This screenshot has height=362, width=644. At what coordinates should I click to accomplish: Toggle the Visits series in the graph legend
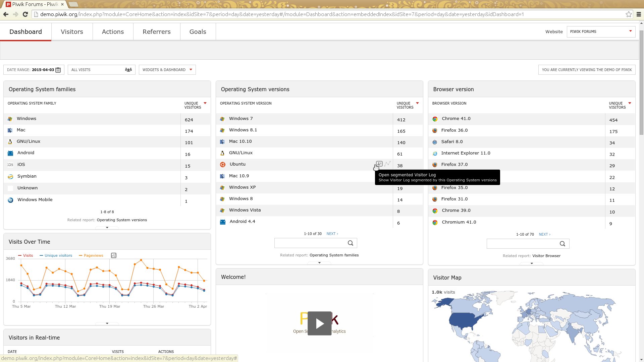pyautogui.click(x=25, y=255)
